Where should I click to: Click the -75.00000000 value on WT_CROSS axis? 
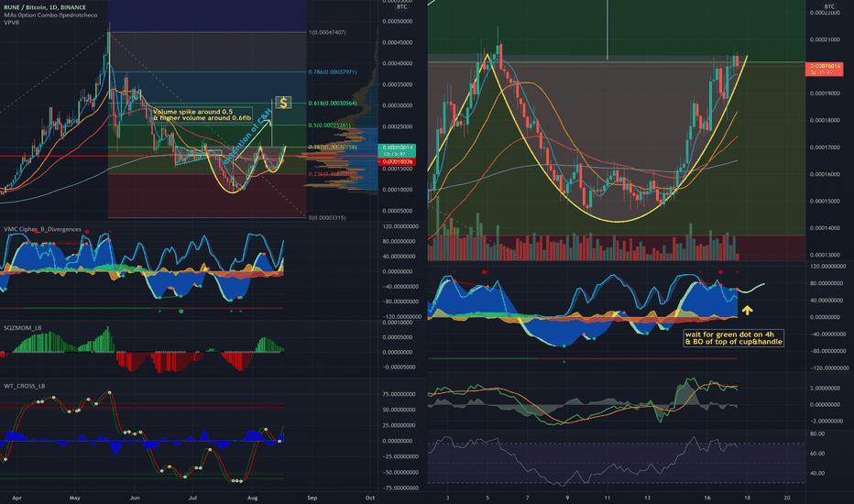400,488
